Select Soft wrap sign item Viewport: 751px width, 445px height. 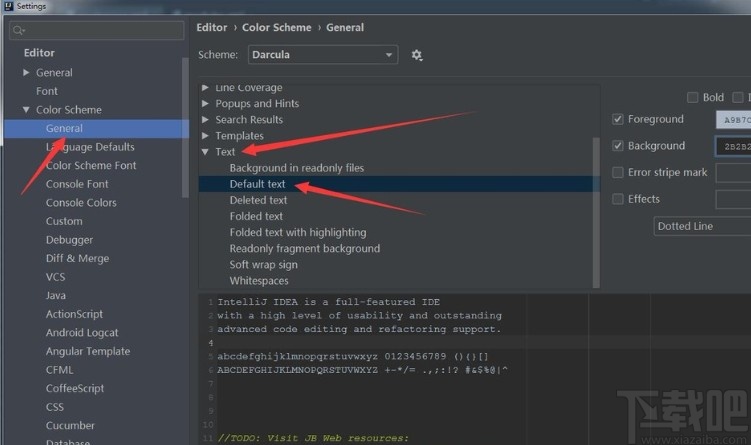[263, 265]
